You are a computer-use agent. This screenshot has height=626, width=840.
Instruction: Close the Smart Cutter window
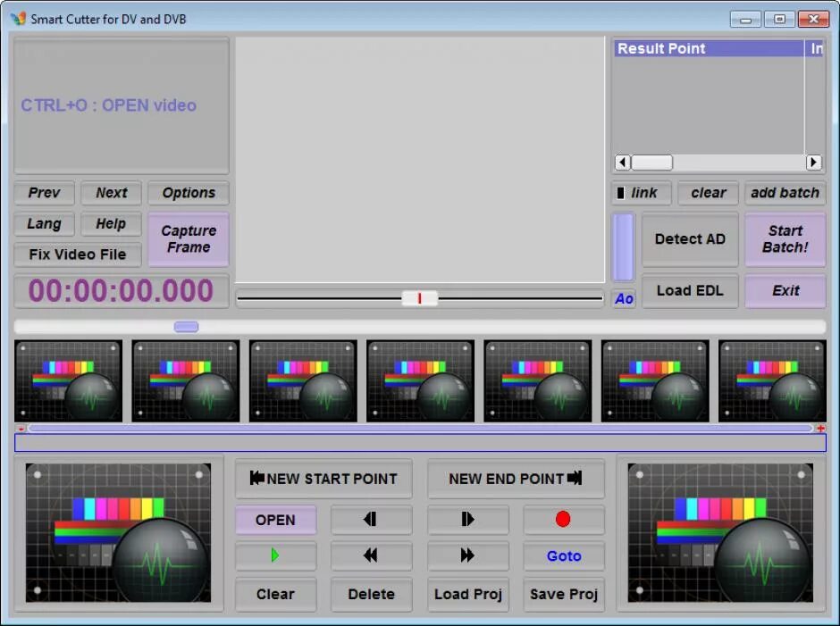pos(813,20)
